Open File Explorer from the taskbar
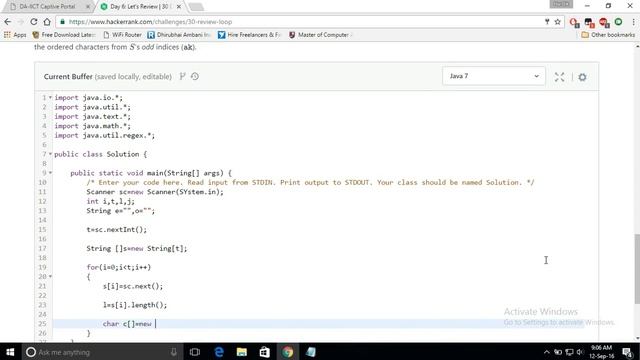Viewport: 640px width, 360px height. tap(242, 352)
